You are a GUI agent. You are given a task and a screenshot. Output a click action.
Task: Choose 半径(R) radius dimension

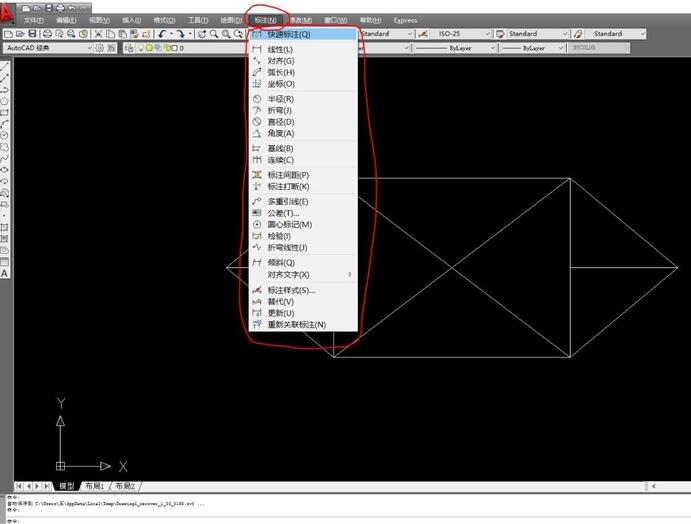click(x=303, y=99)
